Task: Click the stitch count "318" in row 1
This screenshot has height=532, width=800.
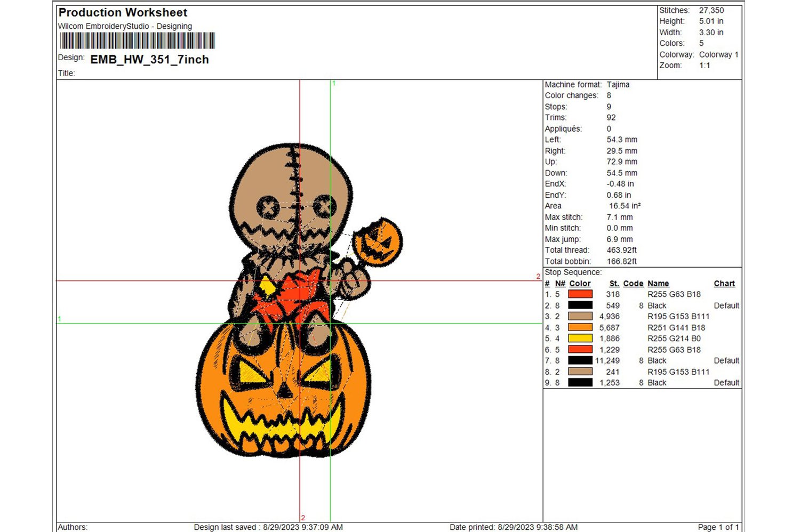Action: click(613, 294)
